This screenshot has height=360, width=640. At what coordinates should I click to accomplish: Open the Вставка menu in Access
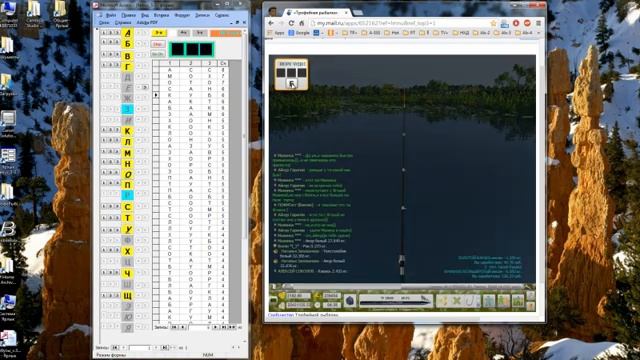[x=161, y=15]
